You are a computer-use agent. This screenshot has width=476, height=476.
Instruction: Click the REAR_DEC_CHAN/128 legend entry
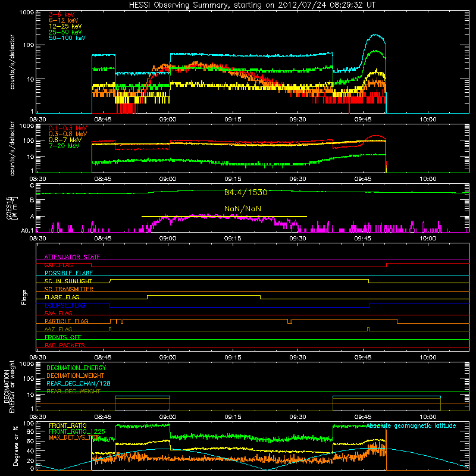[x=79, y=383]
